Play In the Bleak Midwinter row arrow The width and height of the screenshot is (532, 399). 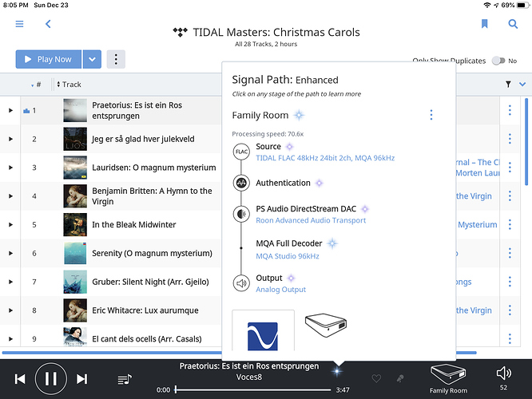[x=10, y=224]
